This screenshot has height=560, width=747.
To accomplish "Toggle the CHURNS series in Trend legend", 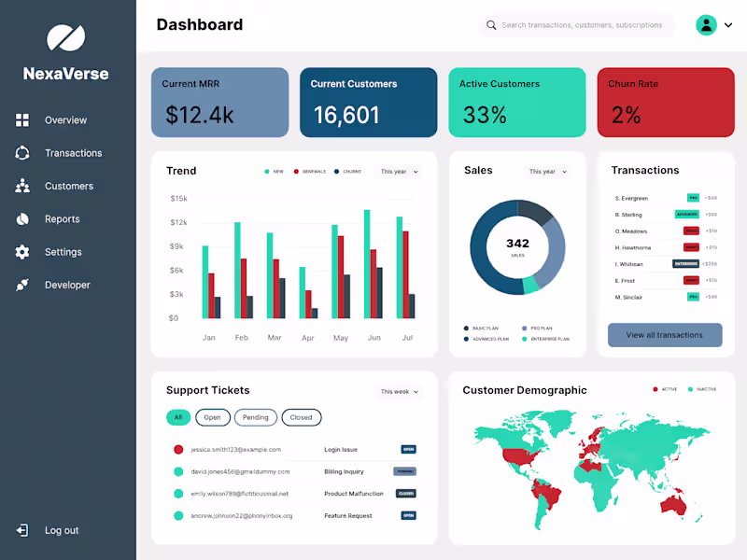I will [345, 172].
